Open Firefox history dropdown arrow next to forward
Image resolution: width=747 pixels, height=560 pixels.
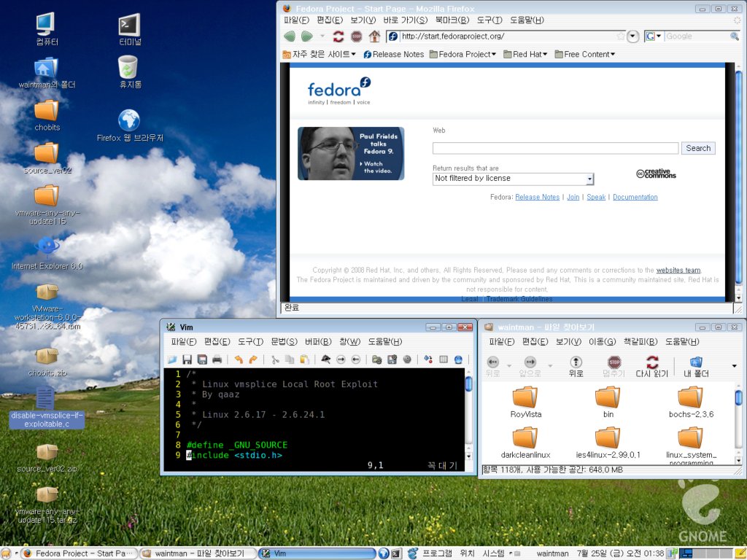pos(322,36)
